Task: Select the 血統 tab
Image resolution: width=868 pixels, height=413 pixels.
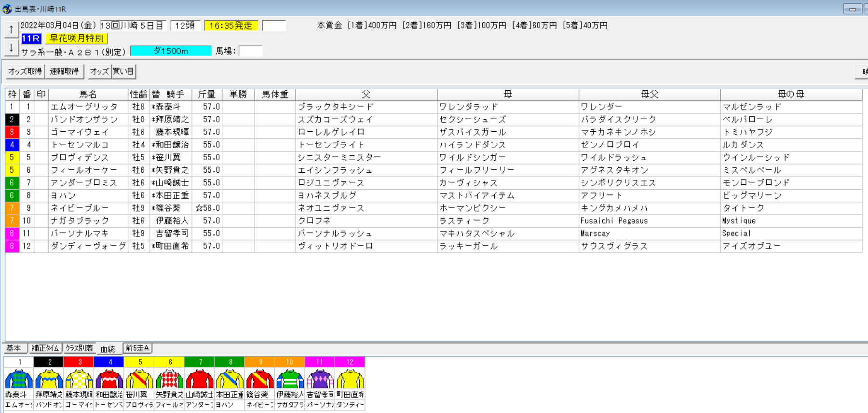Action: pyautogui.click(x=108, y=348)
